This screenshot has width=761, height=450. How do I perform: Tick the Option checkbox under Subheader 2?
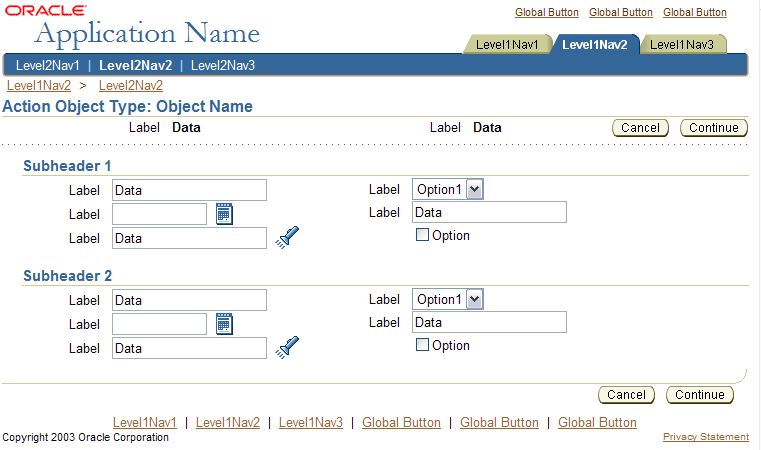coord(422,345)
